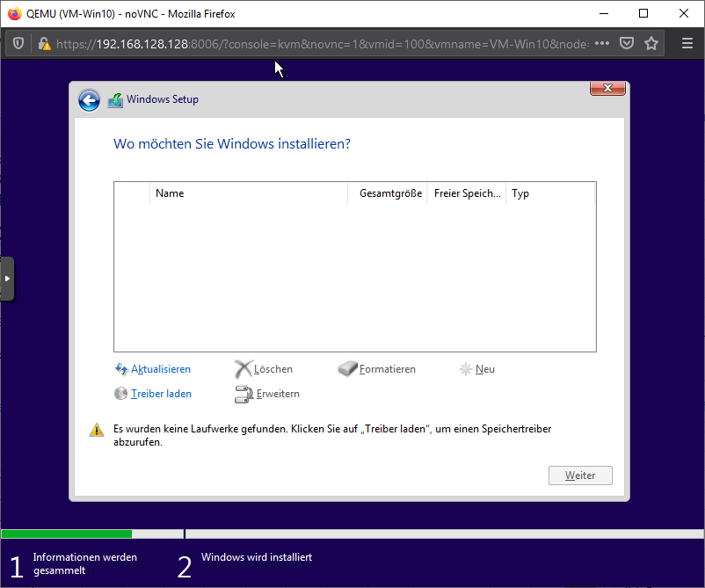Maximize the Firefox window
This screenshot has height=588, width=705.
coord(643,13)
